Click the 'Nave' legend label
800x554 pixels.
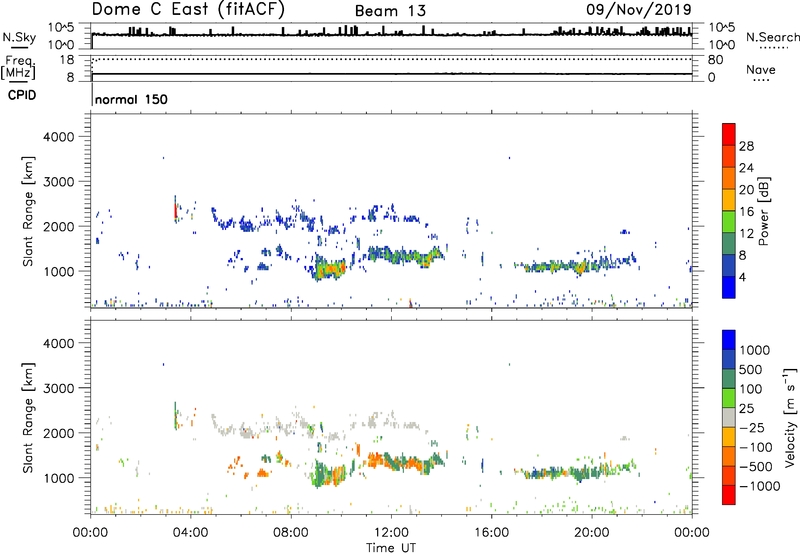tap(760, 69)
